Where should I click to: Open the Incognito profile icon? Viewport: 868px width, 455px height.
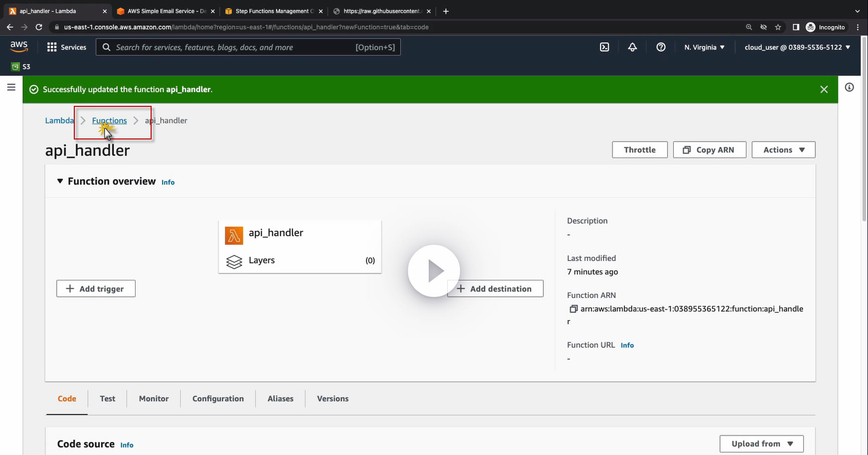click(x=810, y=27)
